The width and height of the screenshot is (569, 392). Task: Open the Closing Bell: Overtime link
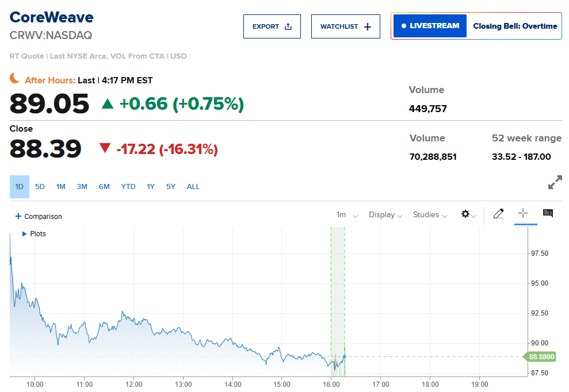[514, 26]
